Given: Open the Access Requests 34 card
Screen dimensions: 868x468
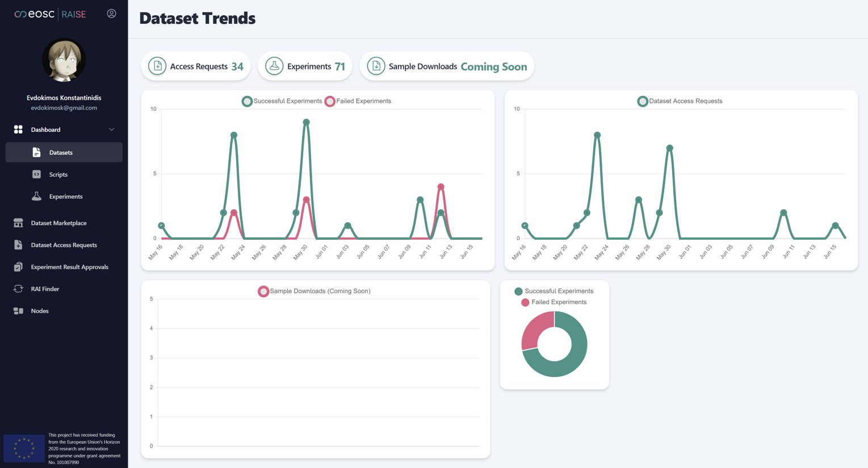Looking at the screenshot, I should 195,66.
